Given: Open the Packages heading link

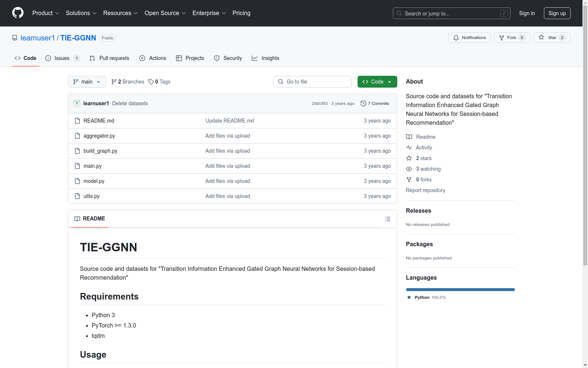Looking at the screenshot, I should [x=419, y=244].
